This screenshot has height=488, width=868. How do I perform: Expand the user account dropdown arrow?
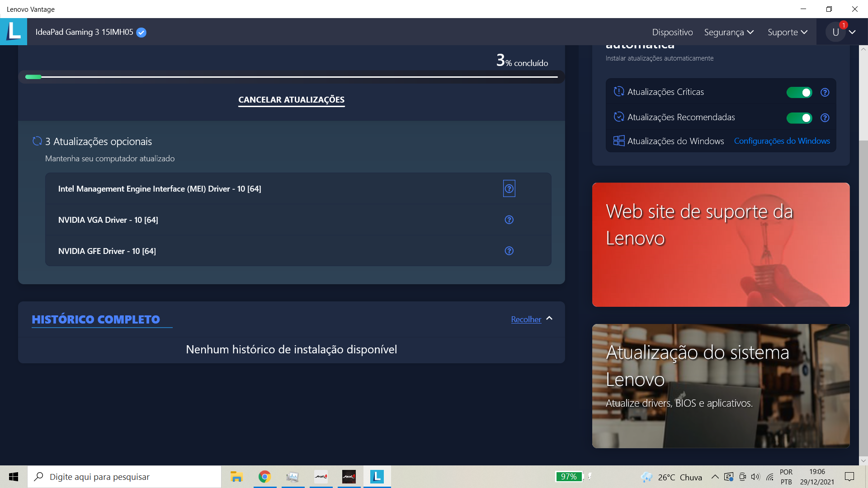pos(852,32)
